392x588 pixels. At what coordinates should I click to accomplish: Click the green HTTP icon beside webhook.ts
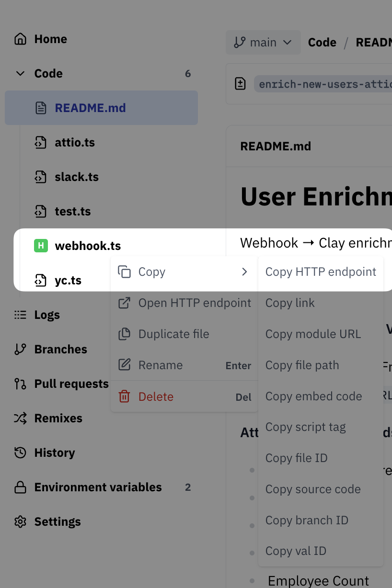point(41,246)
